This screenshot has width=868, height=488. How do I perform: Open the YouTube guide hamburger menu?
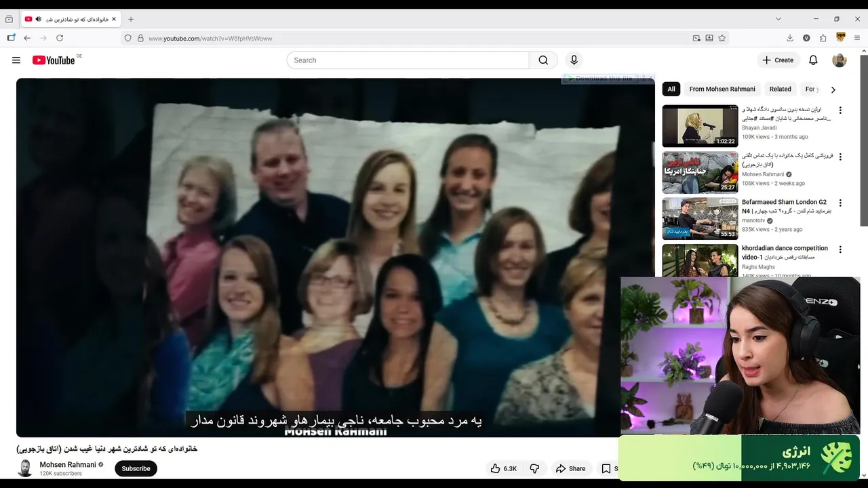16,60
